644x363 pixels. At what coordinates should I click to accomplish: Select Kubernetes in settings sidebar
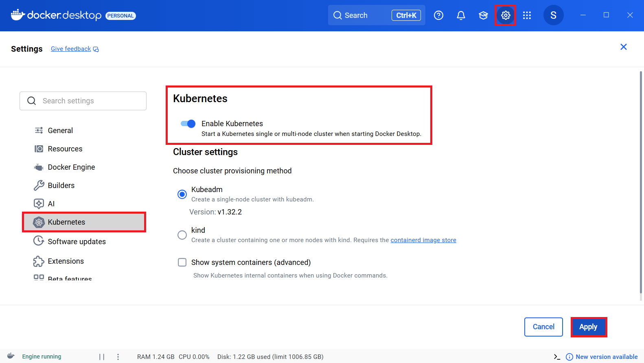84,222
